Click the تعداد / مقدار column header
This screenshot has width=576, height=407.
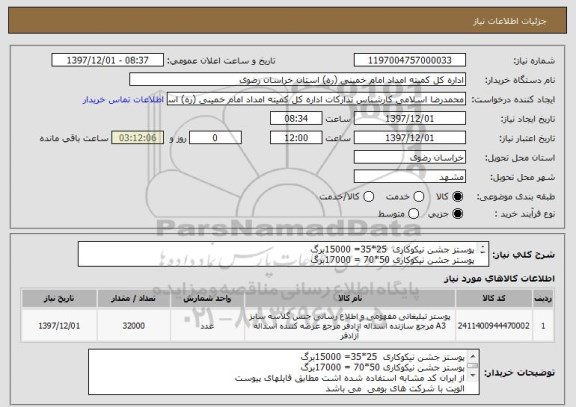click(x=134, y=298)
